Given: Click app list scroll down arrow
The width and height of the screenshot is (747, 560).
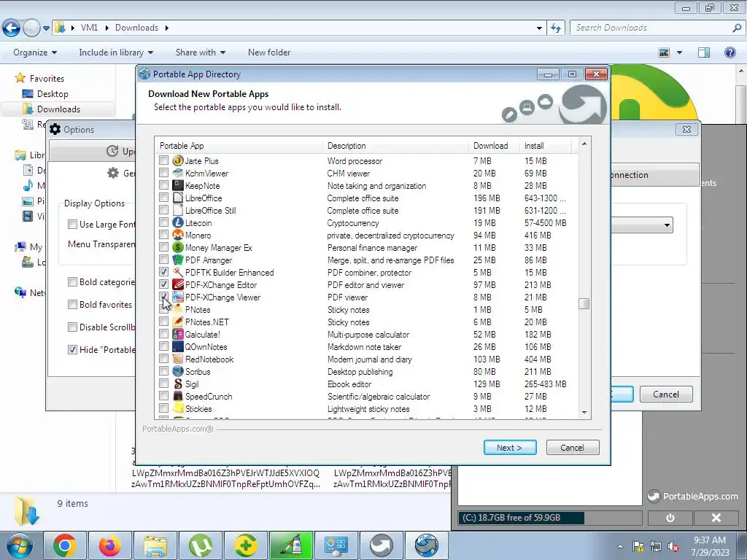Looking at the screenshot, I should (584, 413).
